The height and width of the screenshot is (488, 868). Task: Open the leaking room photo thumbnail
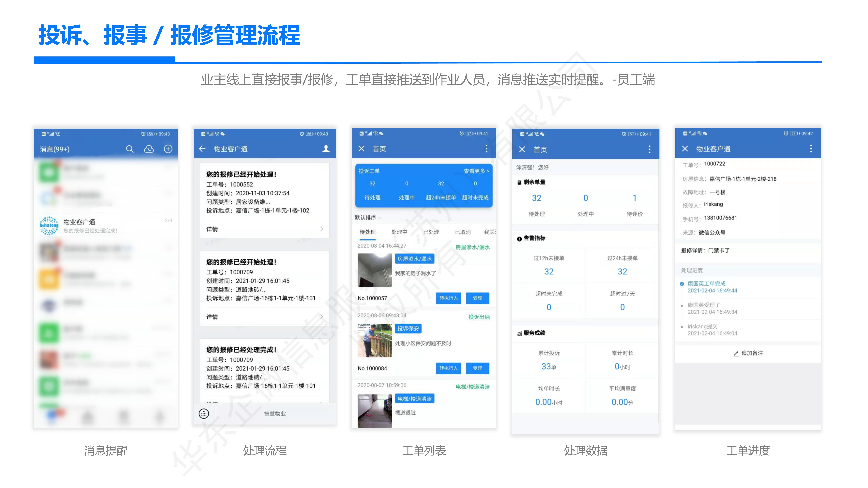(375, 270)
